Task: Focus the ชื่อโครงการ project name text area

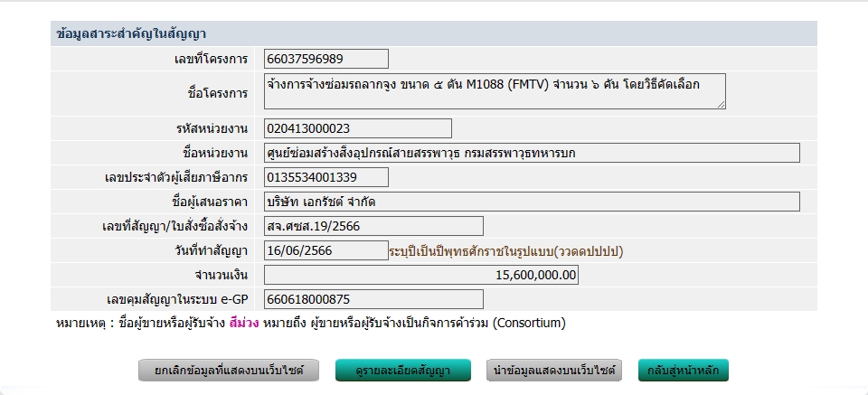Action: coord(494,91)
